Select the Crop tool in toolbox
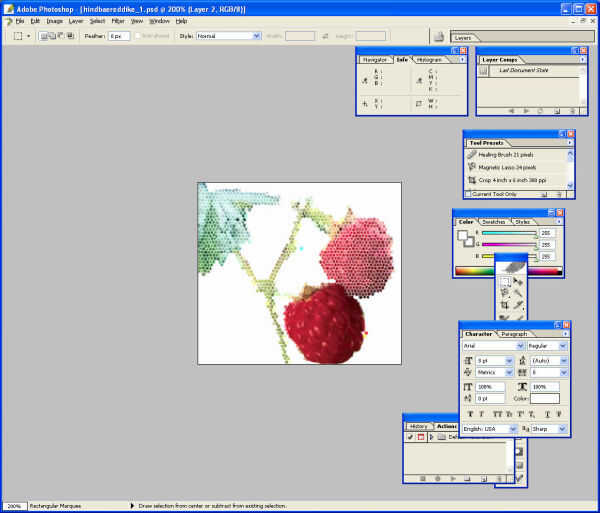Viewport: 600px width, 513px height. click(505, 305)
